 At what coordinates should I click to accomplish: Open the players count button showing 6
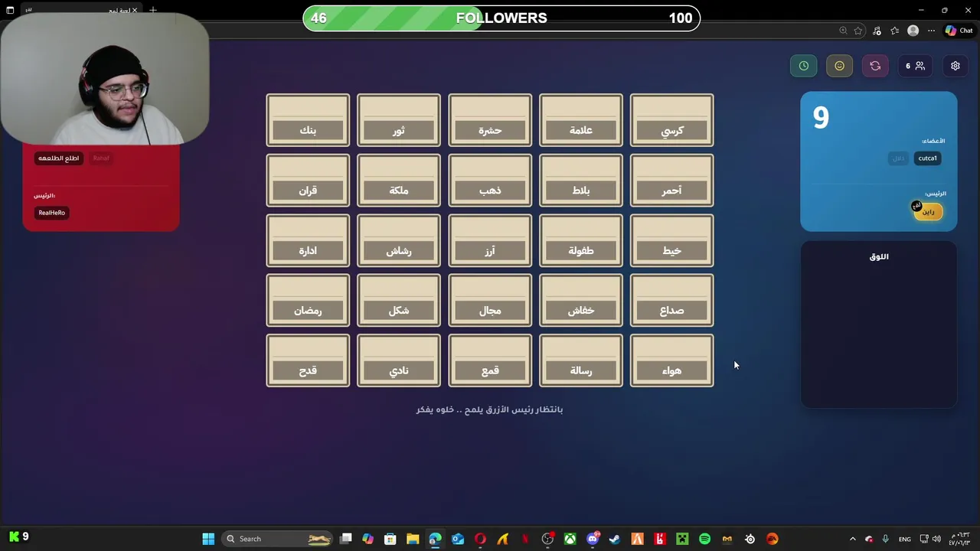pyautogui.click(x=915, y=66)
